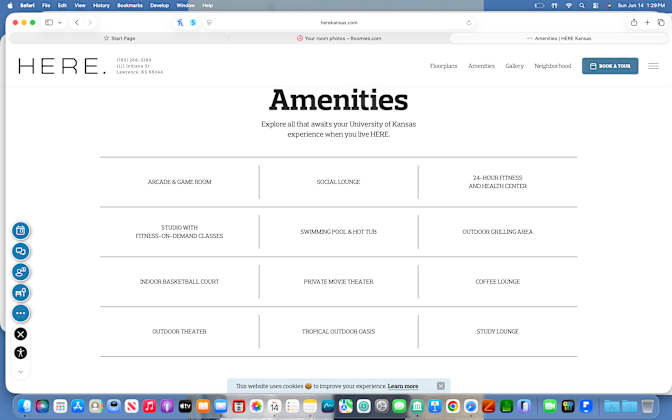Viewport: 672px width, 420px height.
Task: Open Spotlight search in menu bar
Action: 582,6
